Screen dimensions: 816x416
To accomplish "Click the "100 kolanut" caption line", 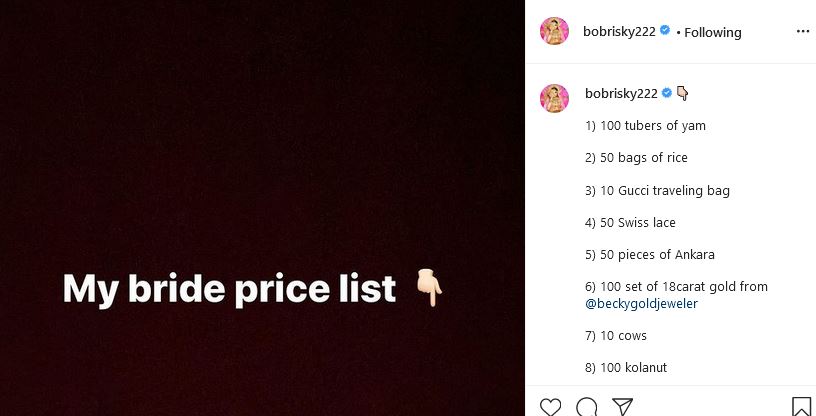I will pos(626,368).
